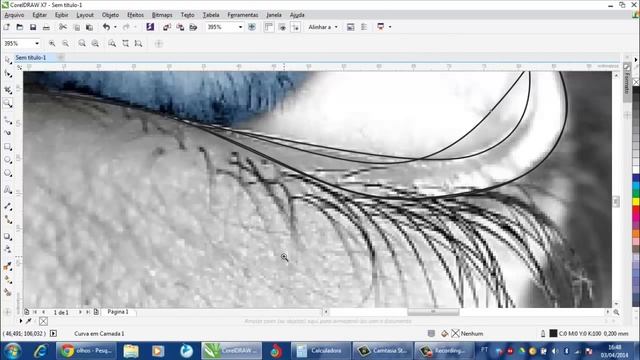Open the Texto menu
Screen dimensions: 640x360
tap(187, 15)
